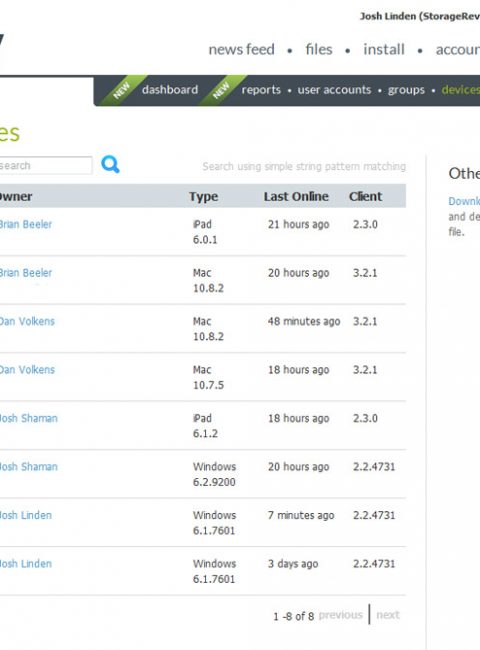
Task: Click the Client column header
Action: [365, 196]
